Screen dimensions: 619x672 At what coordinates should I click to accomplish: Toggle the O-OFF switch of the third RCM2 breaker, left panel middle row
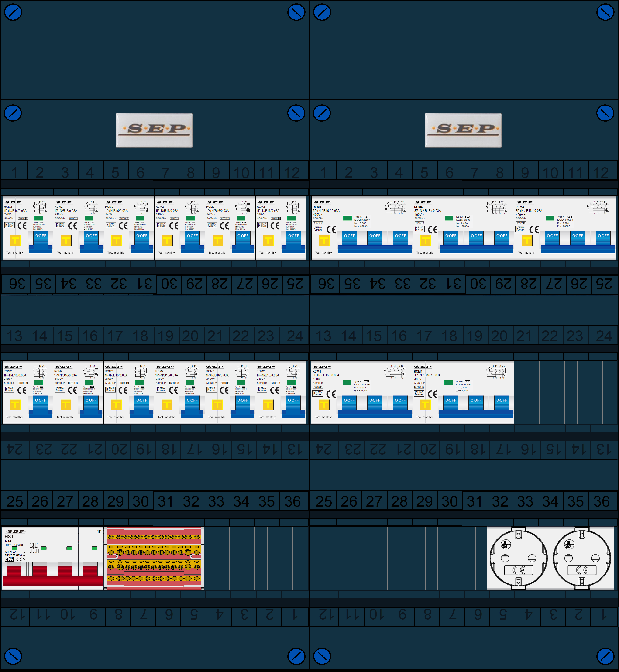coord(141,406)
